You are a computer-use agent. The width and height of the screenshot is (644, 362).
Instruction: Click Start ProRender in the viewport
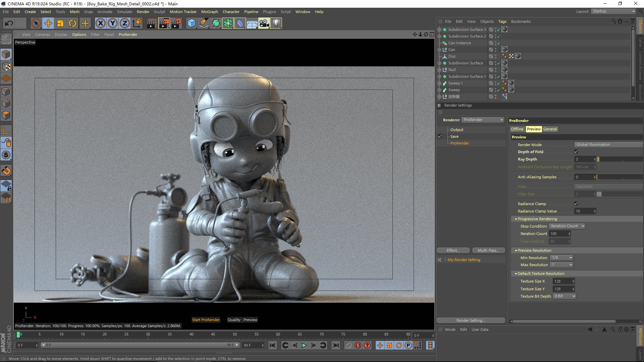206,320
